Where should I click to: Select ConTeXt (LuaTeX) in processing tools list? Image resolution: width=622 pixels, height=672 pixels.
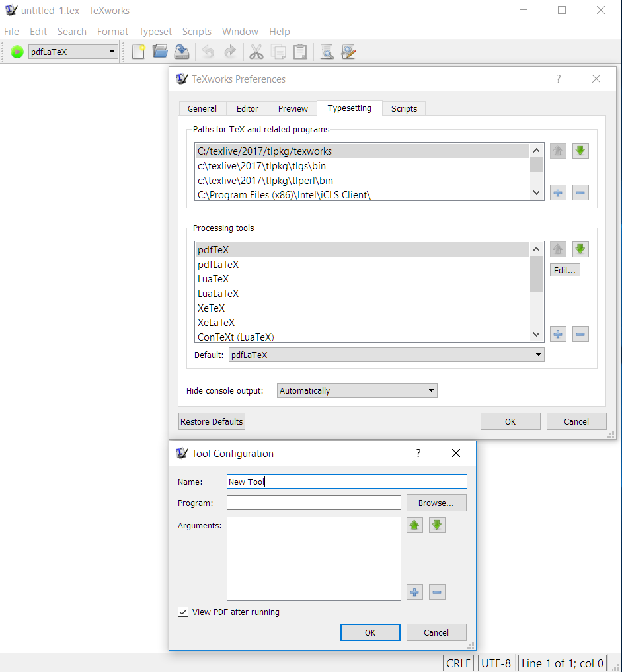[362, 337]
